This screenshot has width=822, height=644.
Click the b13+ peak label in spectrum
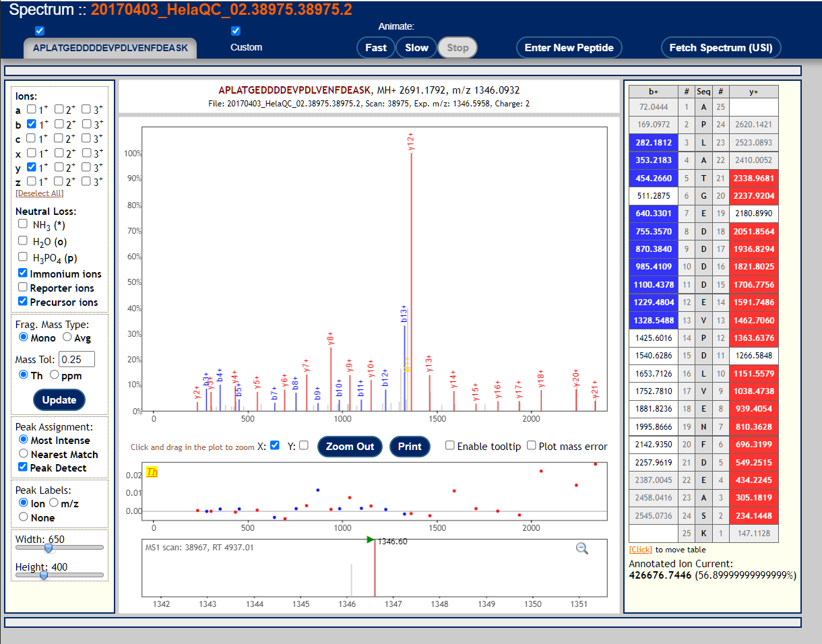[x=404, y=313]
